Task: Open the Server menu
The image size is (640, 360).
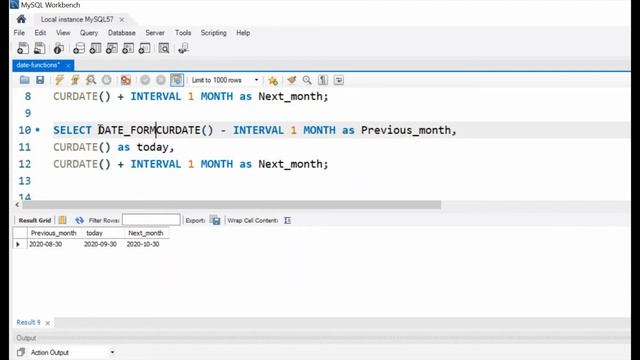Action: (x=155, y=33)
